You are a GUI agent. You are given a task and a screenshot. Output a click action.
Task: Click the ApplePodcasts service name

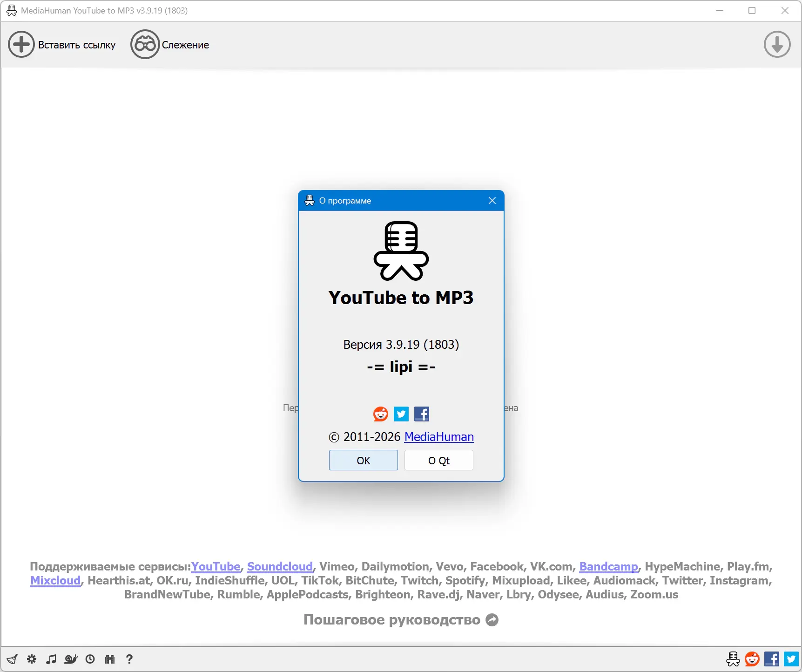(308, 595)
